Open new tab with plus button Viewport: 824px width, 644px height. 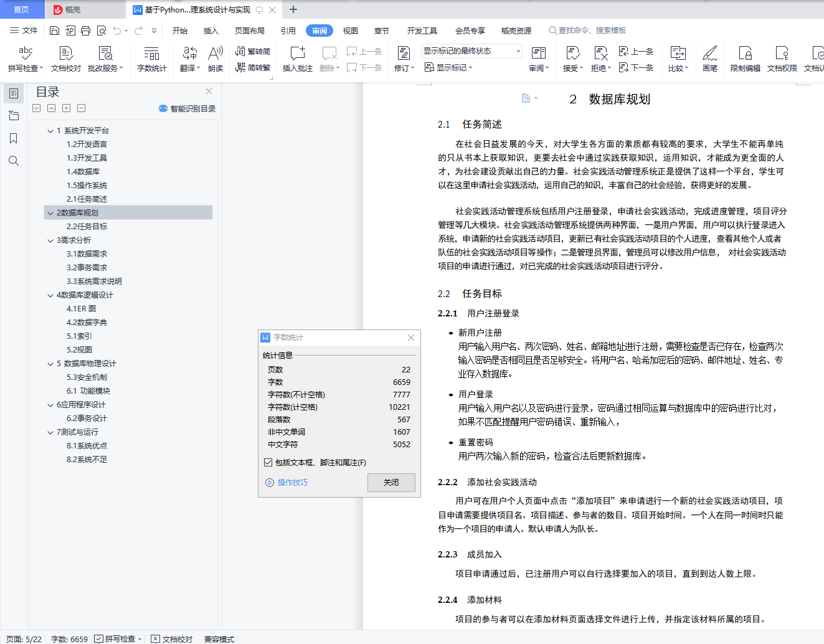(293, 9)
